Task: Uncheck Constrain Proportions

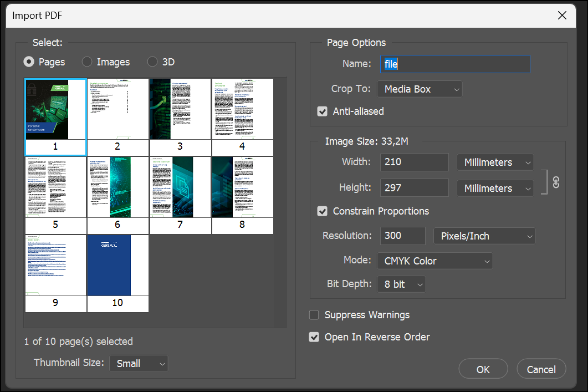Action: point(322,211)
